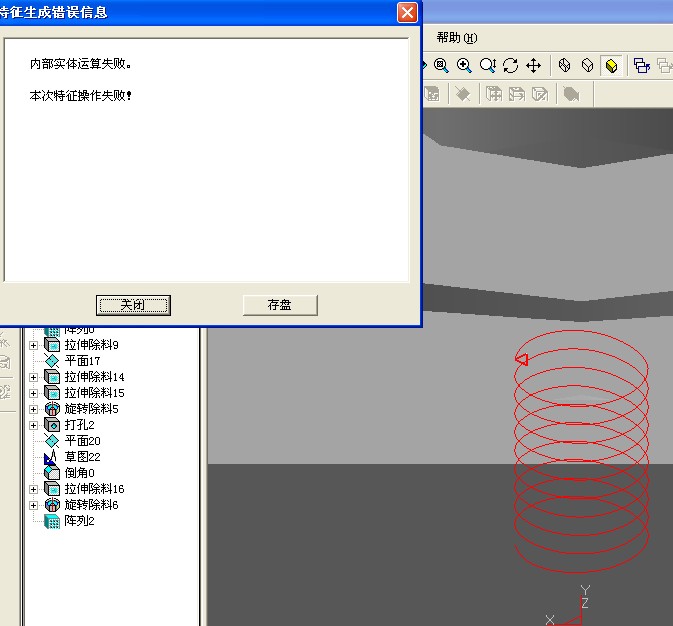Screen dimensions: 673x626
Task: Select 草图22 in feature tree
Action: pos(82,457)
